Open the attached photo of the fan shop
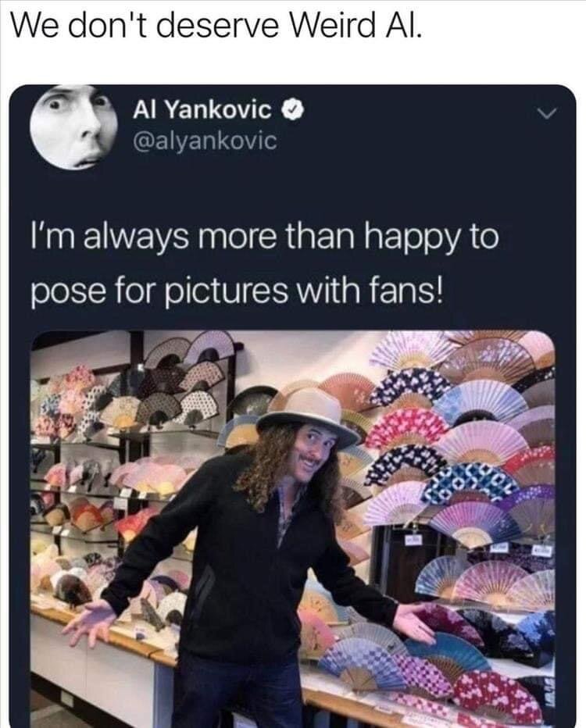 (x=293, y=529)
